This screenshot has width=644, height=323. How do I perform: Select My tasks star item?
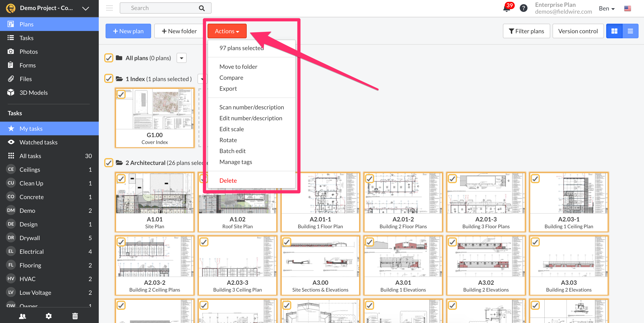(x=49, y=129)
